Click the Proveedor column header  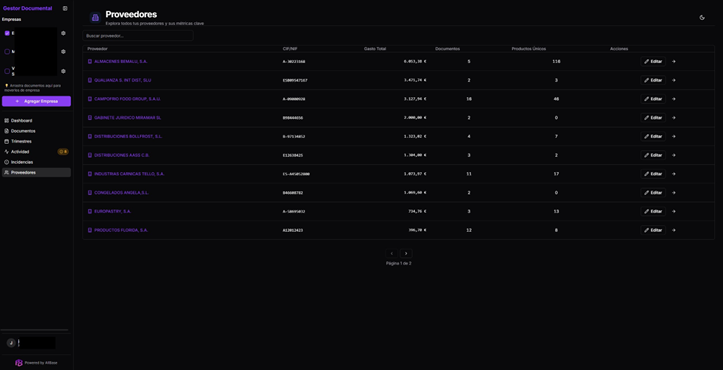[98, 49]
